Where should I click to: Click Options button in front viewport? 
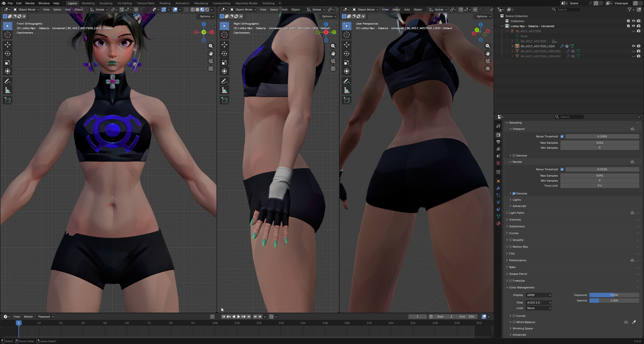tap(206, 16)
